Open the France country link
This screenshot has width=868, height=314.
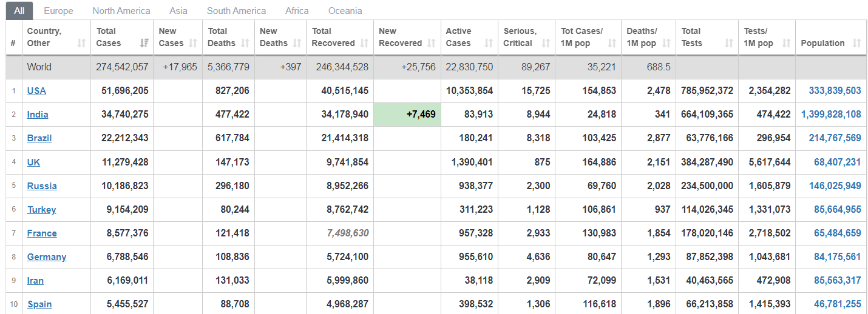42,233
